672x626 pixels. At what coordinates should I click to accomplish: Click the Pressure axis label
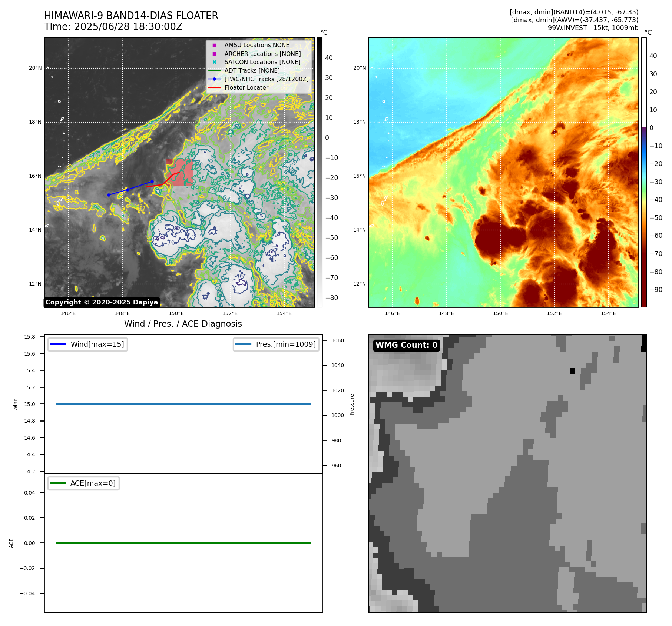pyautogui.click(x=352, y=404)
